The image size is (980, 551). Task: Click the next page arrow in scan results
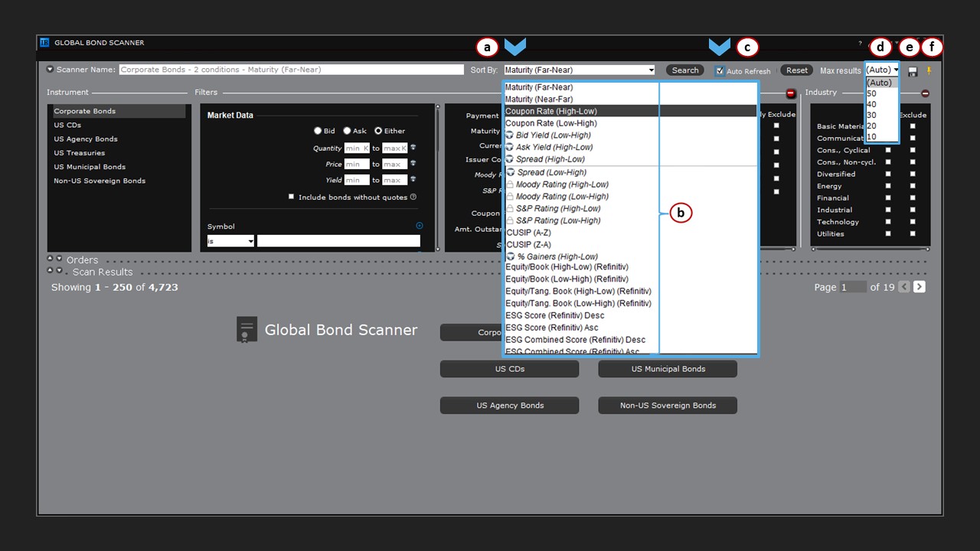920,287
